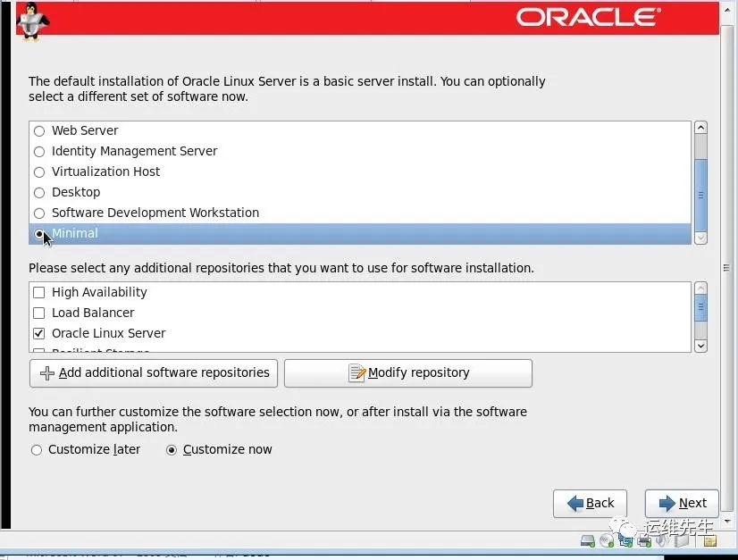Click the highlighted 'Minimal' label text

point(75,233)
